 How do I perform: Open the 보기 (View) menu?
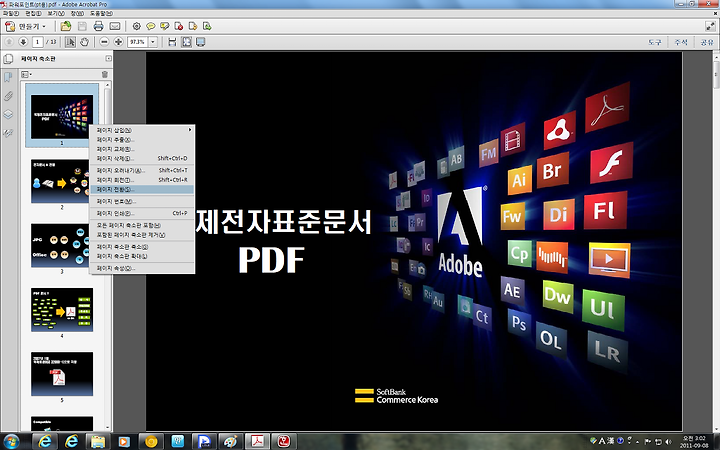[x=56, y=13]
